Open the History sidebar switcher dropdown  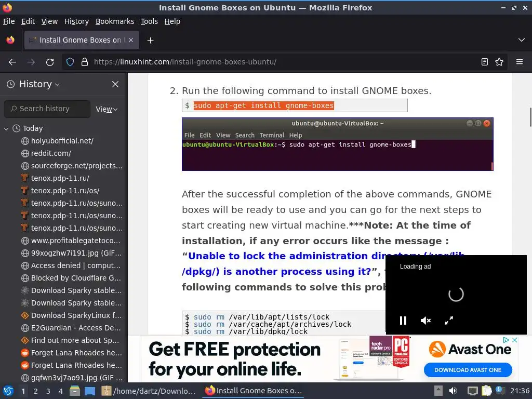pos(34,84)
